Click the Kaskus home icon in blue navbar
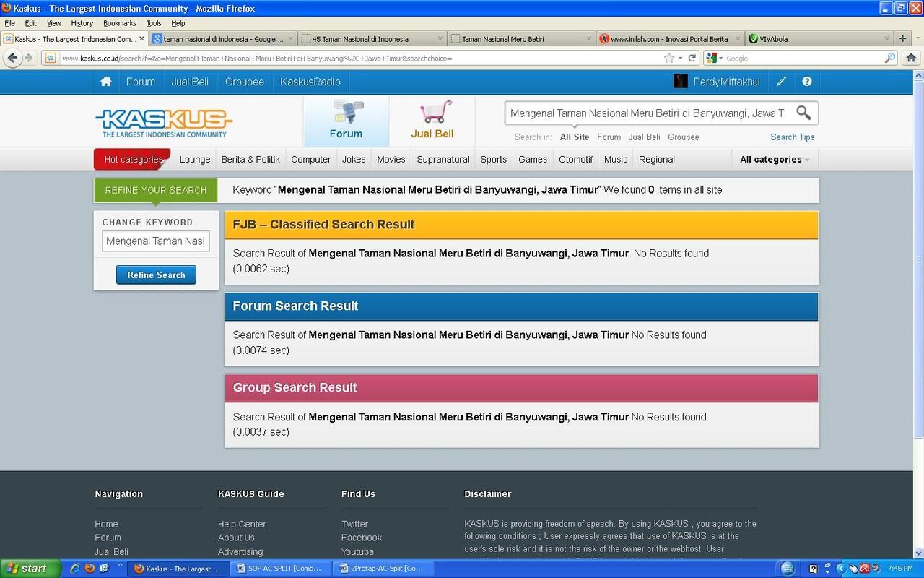924x578 pixels. click(x=106, y=82)
